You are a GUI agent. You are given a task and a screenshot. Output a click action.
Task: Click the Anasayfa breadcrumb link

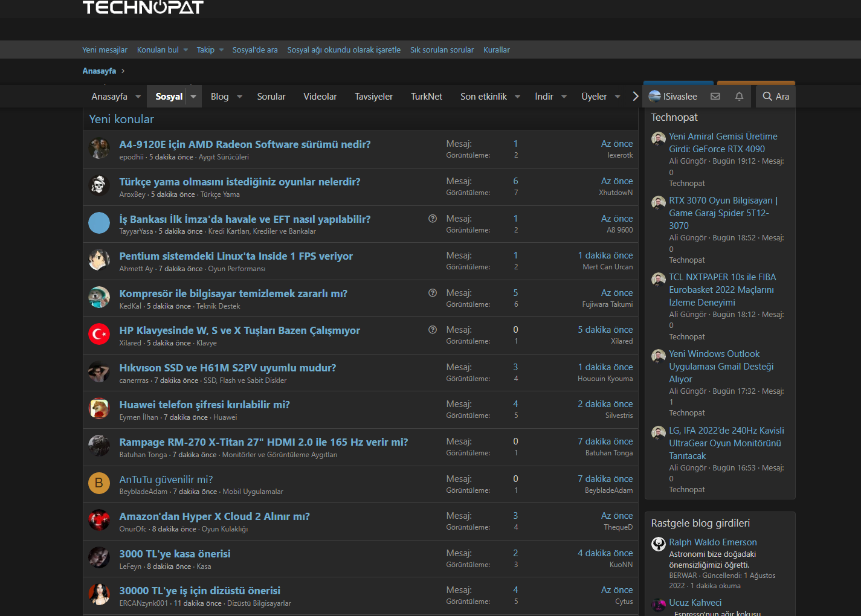pyautogui.click(x=100, y=71)
